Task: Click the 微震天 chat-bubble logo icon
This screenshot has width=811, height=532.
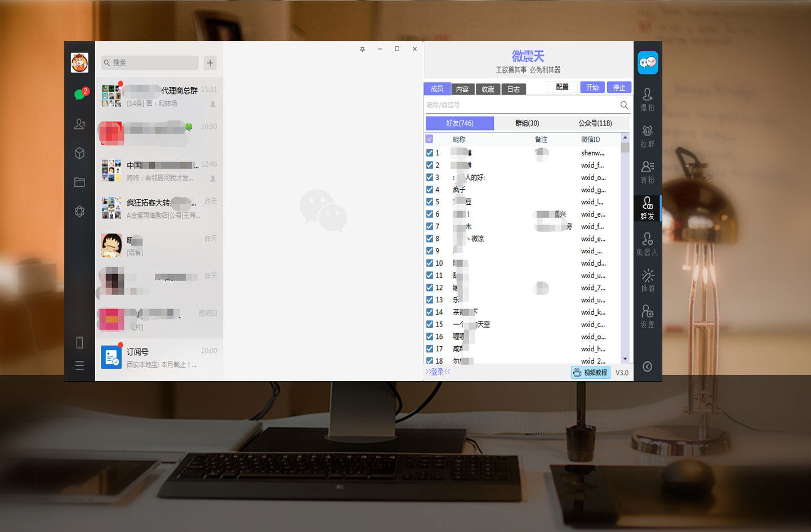Action: pyautogui.click(x=648, y=62)
